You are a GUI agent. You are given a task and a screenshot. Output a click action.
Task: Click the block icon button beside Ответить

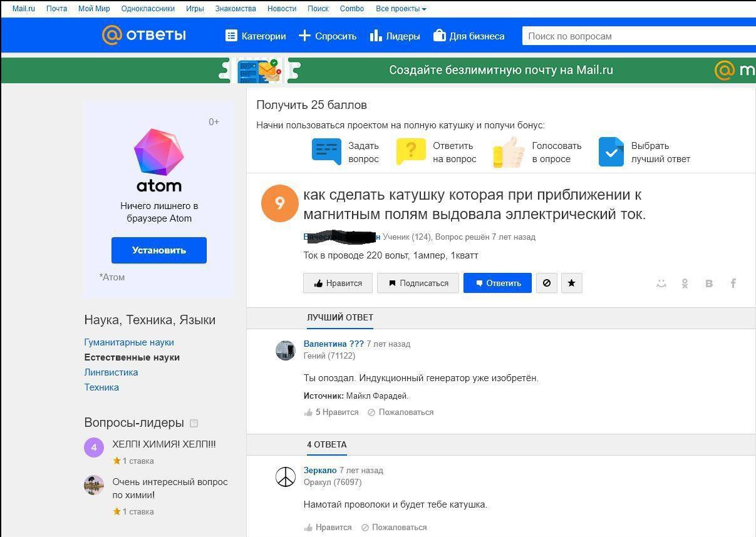[x=546, y=283]
